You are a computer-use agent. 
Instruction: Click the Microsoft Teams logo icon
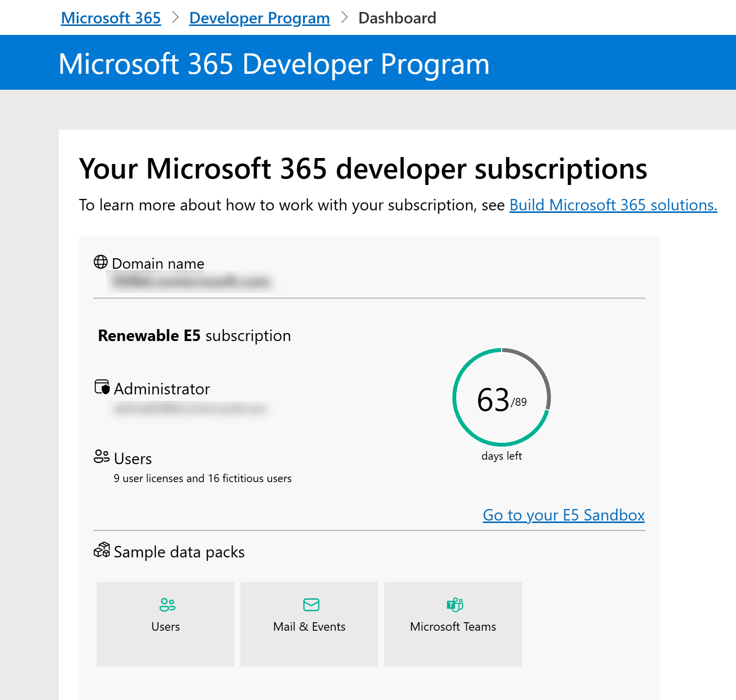pos(455,605)
